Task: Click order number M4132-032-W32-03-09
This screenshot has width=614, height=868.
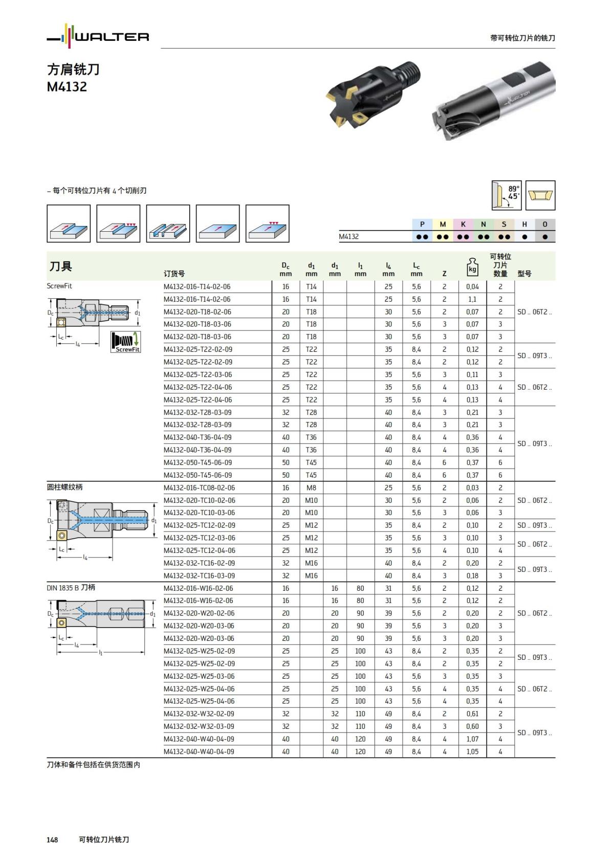Action: coord(199,726)
